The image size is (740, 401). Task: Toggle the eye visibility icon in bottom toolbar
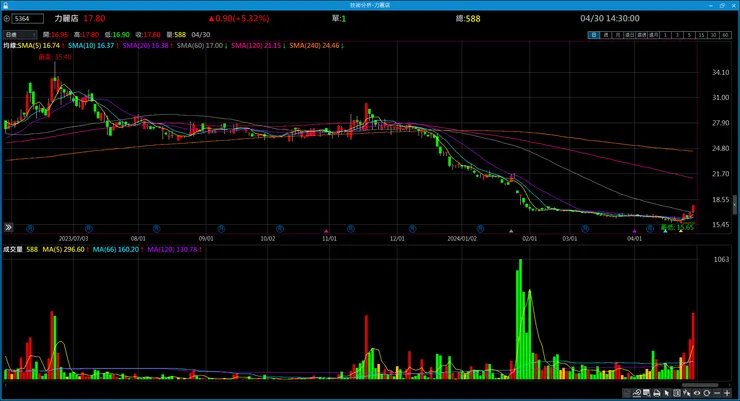pyautogui.click(x=697, y=393)
